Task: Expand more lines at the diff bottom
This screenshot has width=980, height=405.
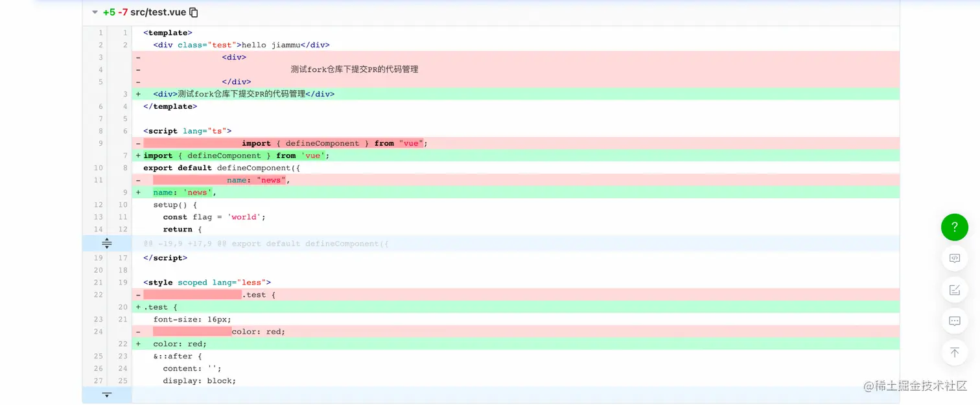Action: (x=107, y=395)
